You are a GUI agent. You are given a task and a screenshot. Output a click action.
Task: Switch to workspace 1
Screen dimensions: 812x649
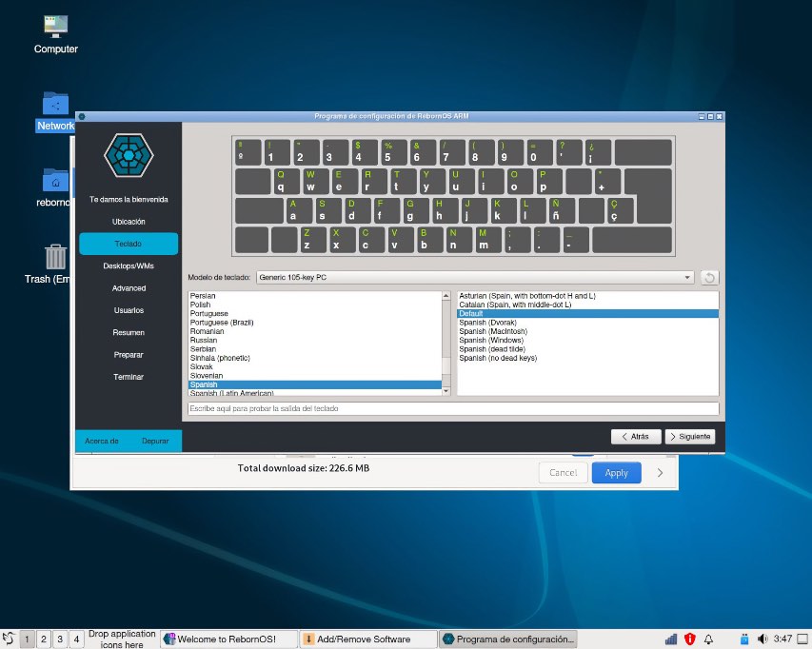coord(27,639)
